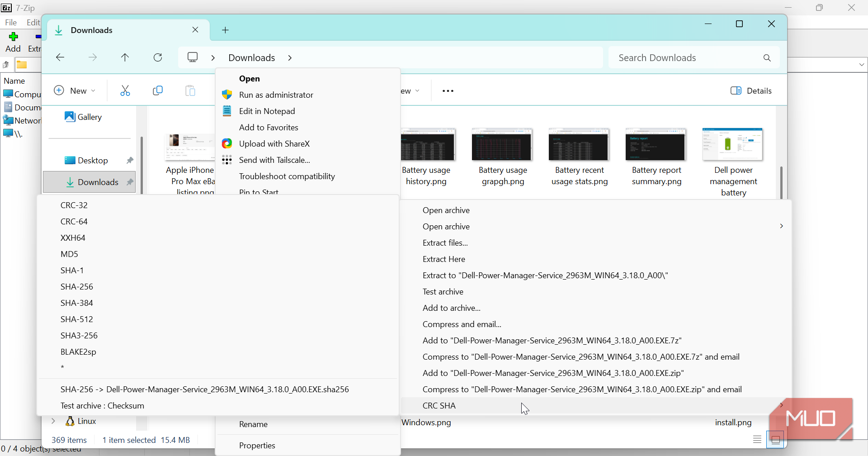868x456 pixels.
Task: Expand the Linux tree node chevron
Action: coord(53,421)
